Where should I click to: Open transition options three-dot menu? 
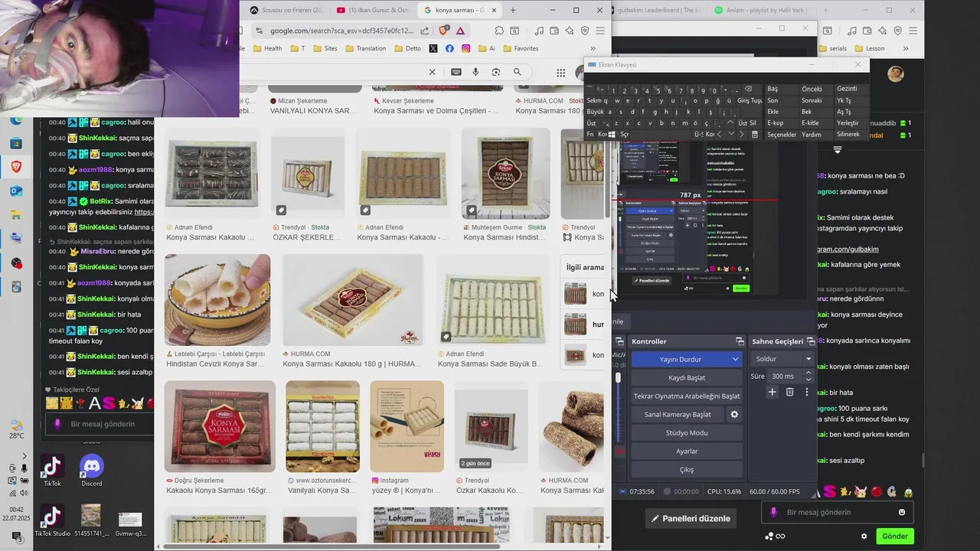[x=806, y=392]
